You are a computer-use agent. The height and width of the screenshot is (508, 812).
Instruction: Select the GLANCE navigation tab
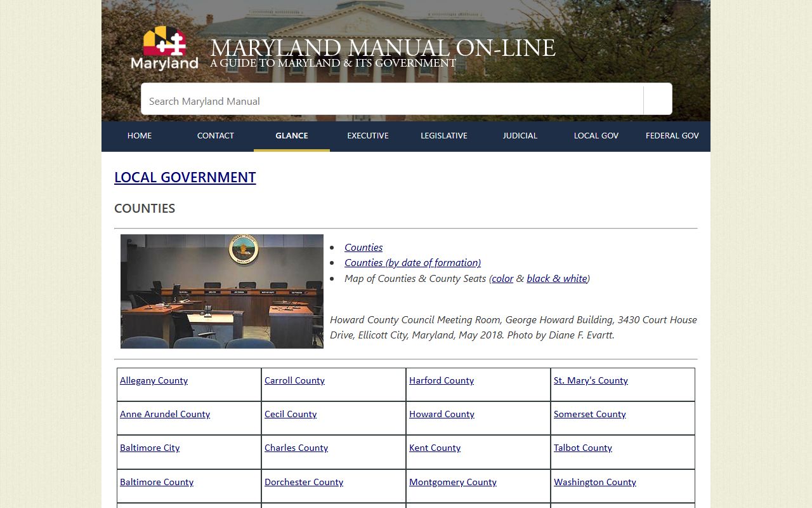pos(292,136)
